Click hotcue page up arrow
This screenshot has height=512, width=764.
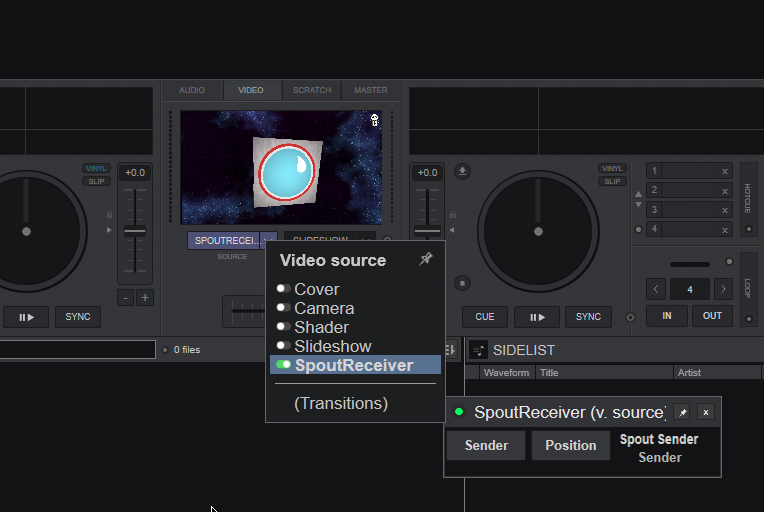pyautogui.click(x=638, y=194)
